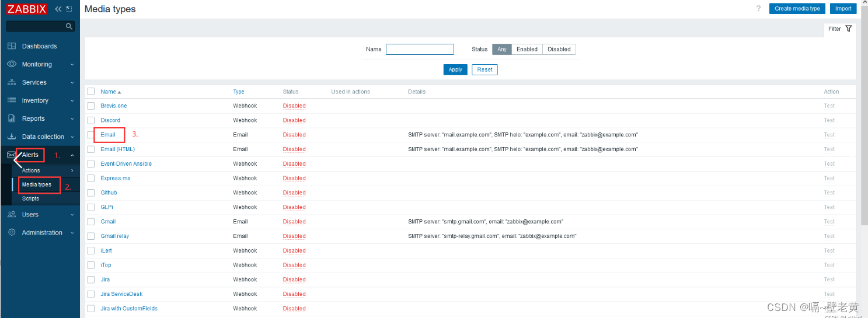868x318 pixels.
Task: Click the Services icon in sidebar
Action: 12,82
